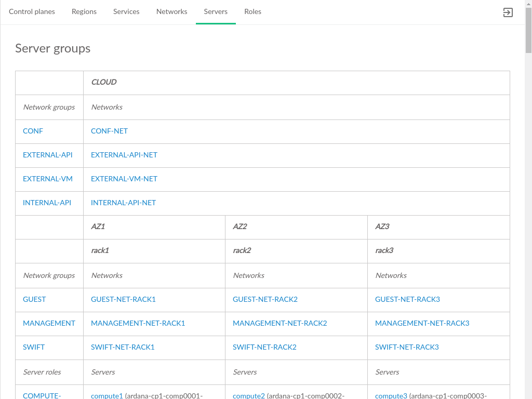The height and width of the screenshot is (399, 532).
Task: Open the Roles tab
Action: [x=252, y=11]
